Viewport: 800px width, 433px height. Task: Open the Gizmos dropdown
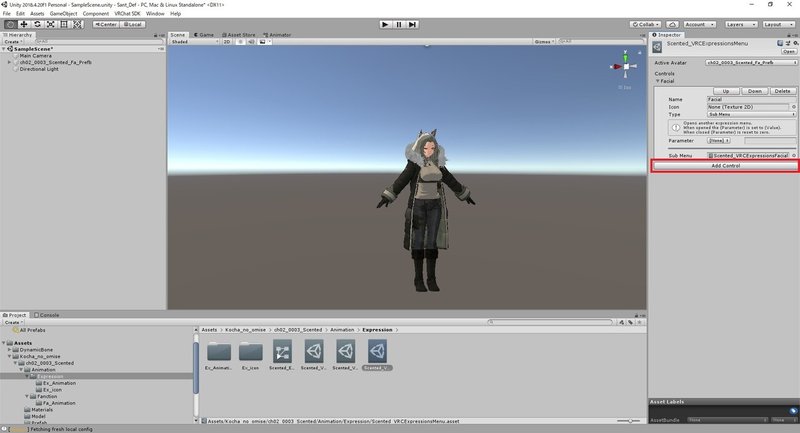(544, 42)
